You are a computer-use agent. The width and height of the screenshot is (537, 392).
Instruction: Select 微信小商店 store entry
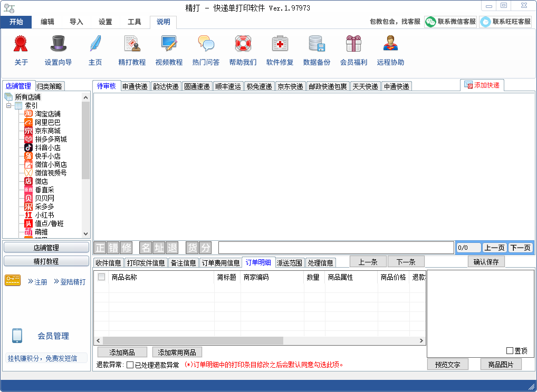click(51, 164)
